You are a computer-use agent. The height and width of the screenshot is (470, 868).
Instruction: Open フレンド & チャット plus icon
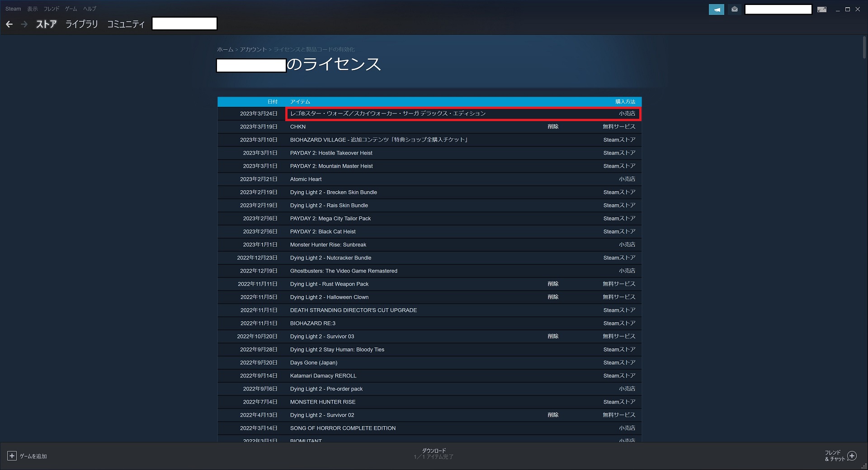(852, 456)
